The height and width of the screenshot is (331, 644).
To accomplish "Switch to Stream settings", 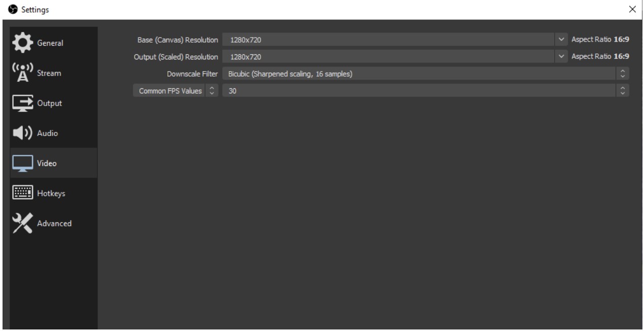I will click(x=54, y=73).
